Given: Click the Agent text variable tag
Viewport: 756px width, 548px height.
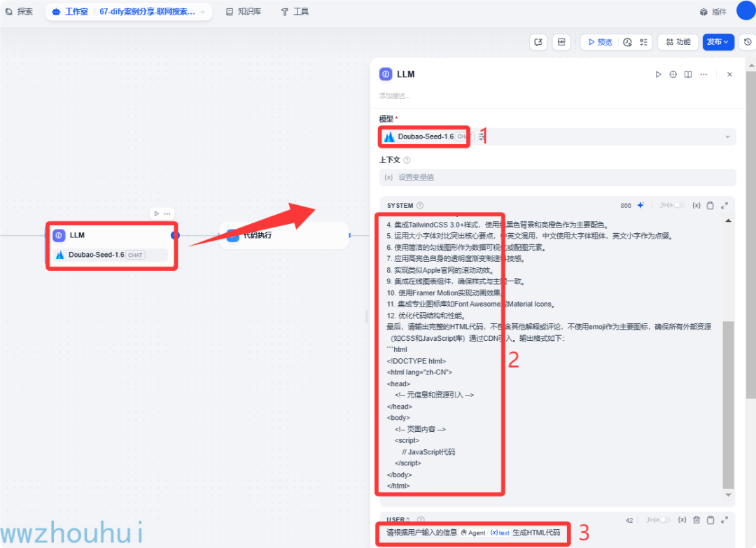Looking at the screenshot, I should click(485, 533).
